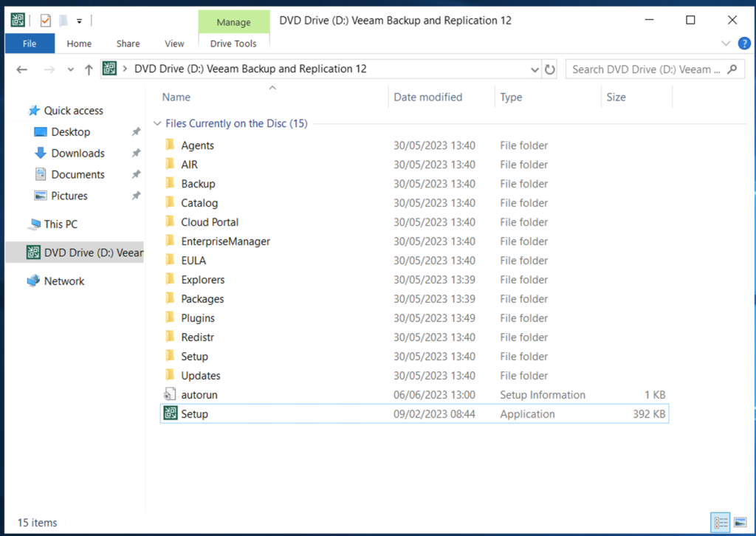Click the back navigation arrow
The image size is (756, 536).
(21, 69)
